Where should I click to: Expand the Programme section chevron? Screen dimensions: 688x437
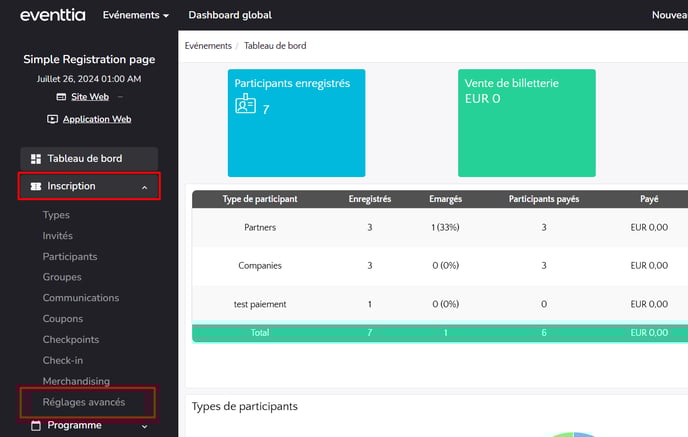144,426
